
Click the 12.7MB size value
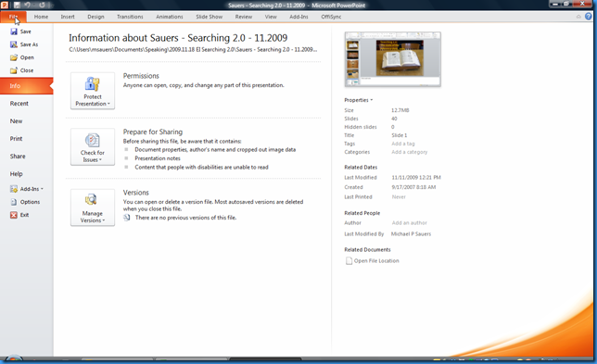400,110
